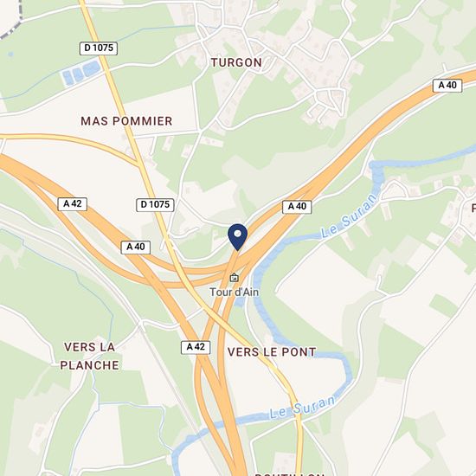Click the A 40 shield below the western A 42 shield
The width and height of the screenshot is (476, 476).
pos(136,248)
